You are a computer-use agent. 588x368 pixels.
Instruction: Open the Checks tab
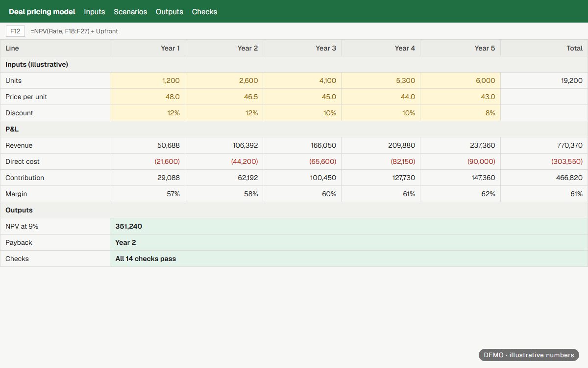coord(204,12)
